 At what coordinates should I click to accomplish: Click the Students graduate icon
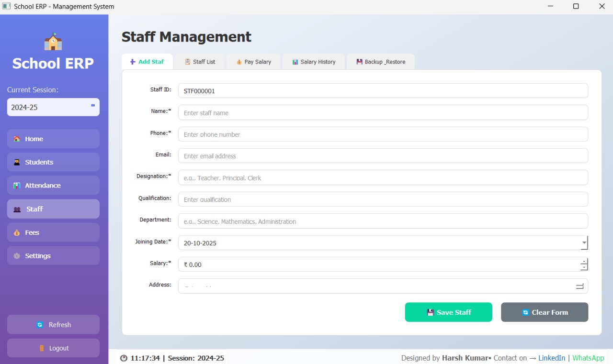point(17,162)
